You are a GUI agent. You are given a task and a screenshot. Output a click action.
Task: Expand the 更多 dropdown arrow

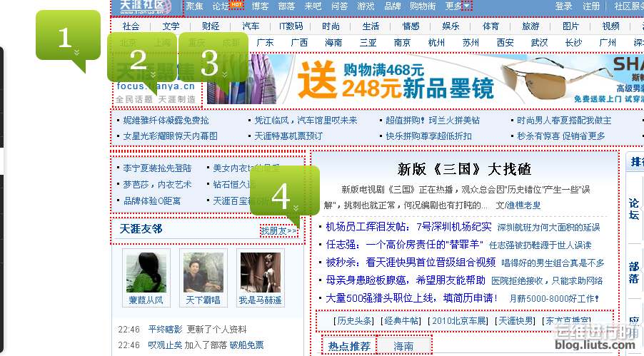(466, 6)
